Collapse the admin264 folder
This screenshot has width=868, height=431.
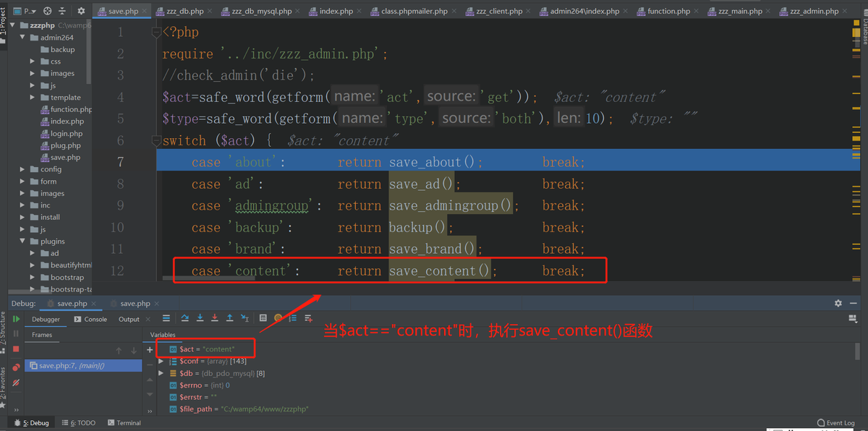pyautogui.click(x=24, y=38)
